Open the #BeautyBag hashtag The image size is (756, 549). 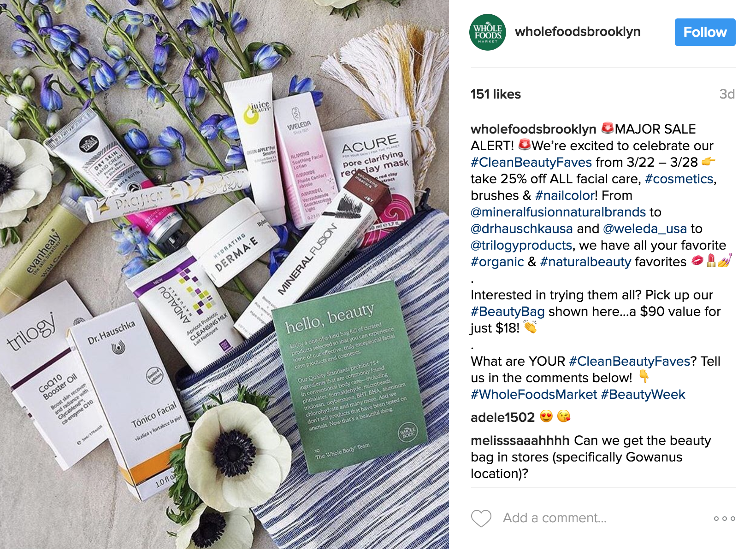pyautogui.click(x=508, y=311)
